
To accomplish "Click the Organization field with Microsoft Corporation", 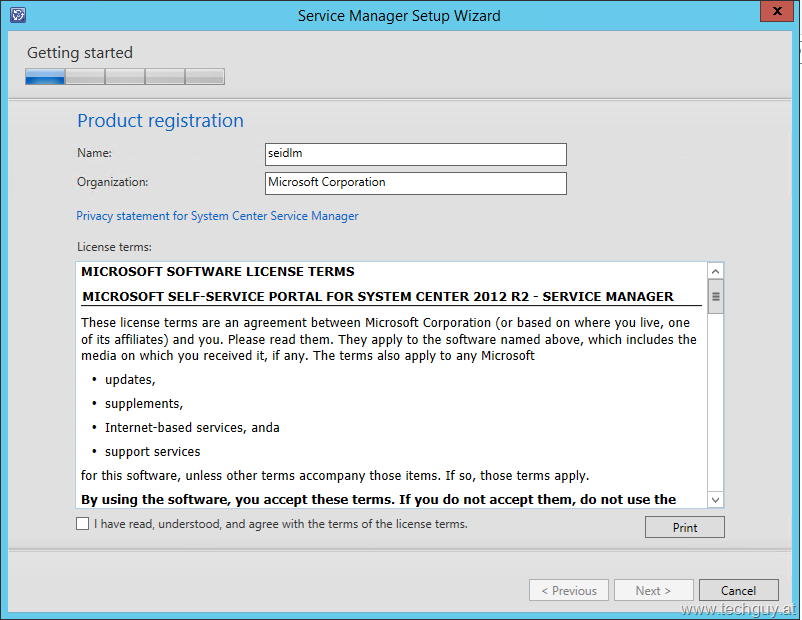I will (x=415, y=183).
